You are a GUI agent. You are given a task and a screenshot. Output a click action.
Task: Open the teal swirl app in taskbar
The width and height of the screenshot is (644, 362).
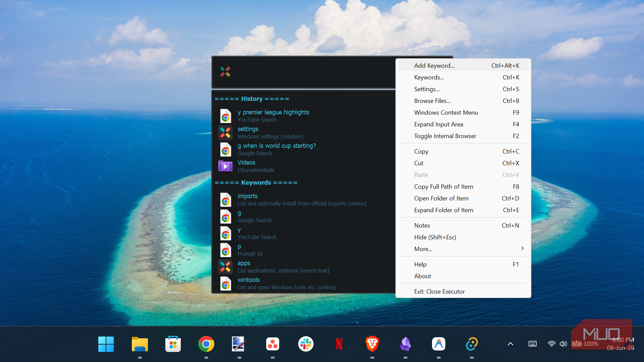tap(472, 344)
